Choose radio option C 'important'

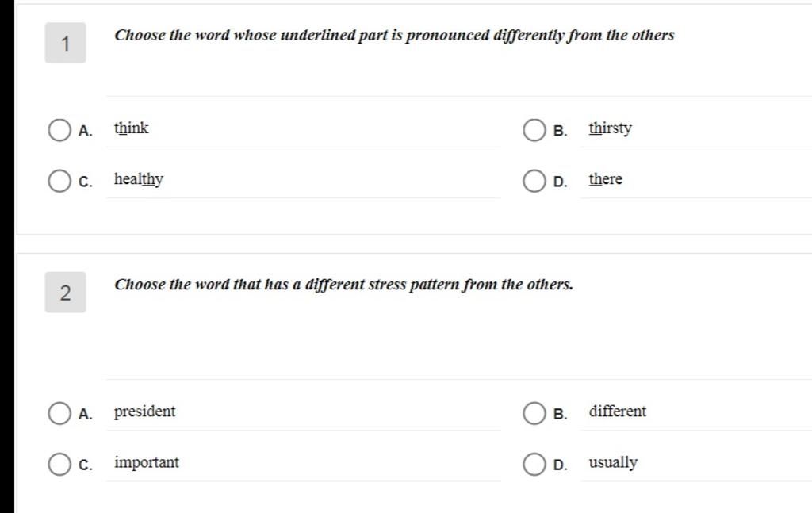59,464
